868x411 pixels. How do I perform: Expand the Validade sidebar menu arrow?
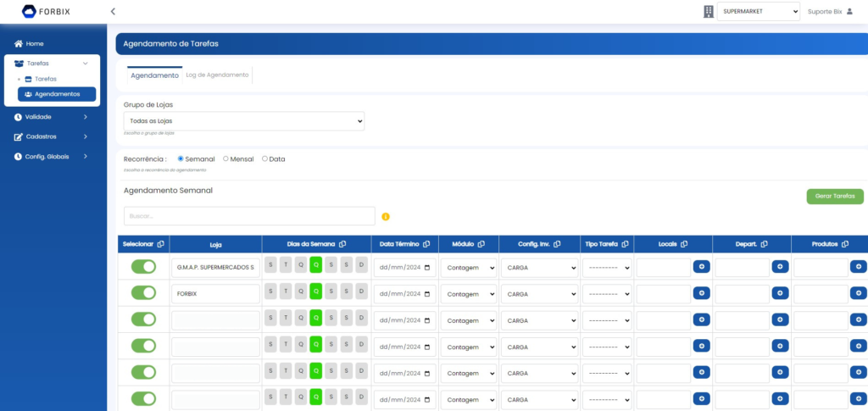click(86, 117)
